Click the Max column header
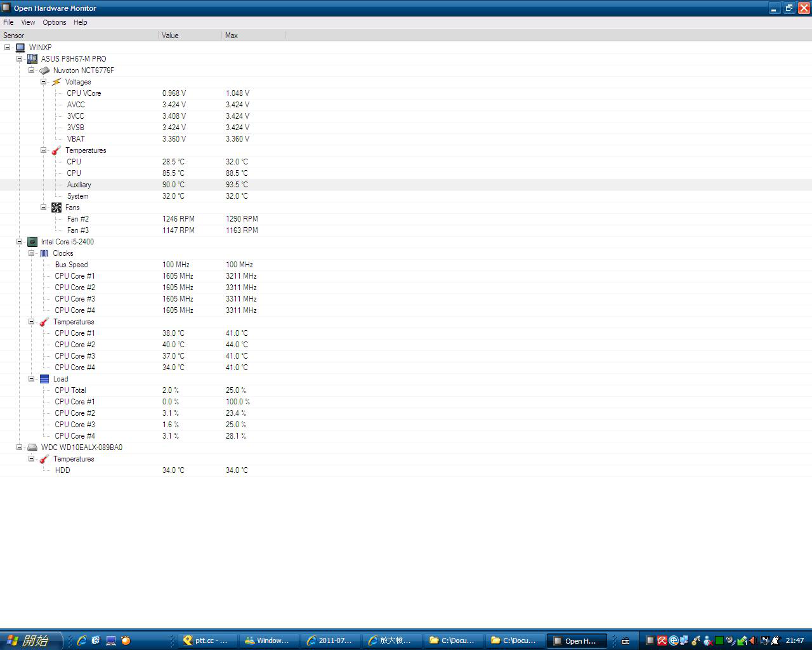This screenshot has width=812, height=650. (254, 36)
